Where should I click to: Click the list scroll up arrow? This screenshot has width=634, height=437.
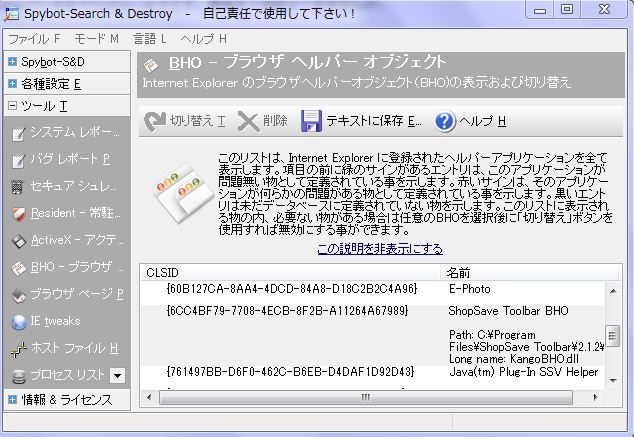[613, 291]
